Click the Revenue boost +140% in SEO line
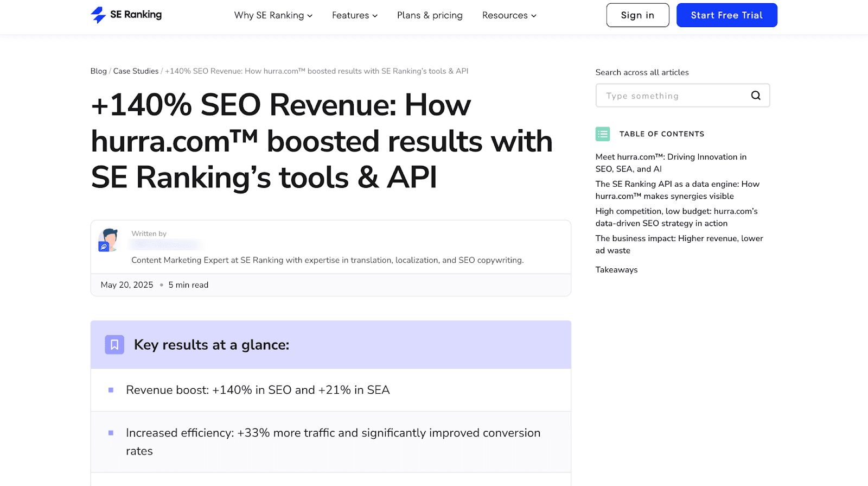 258,390
